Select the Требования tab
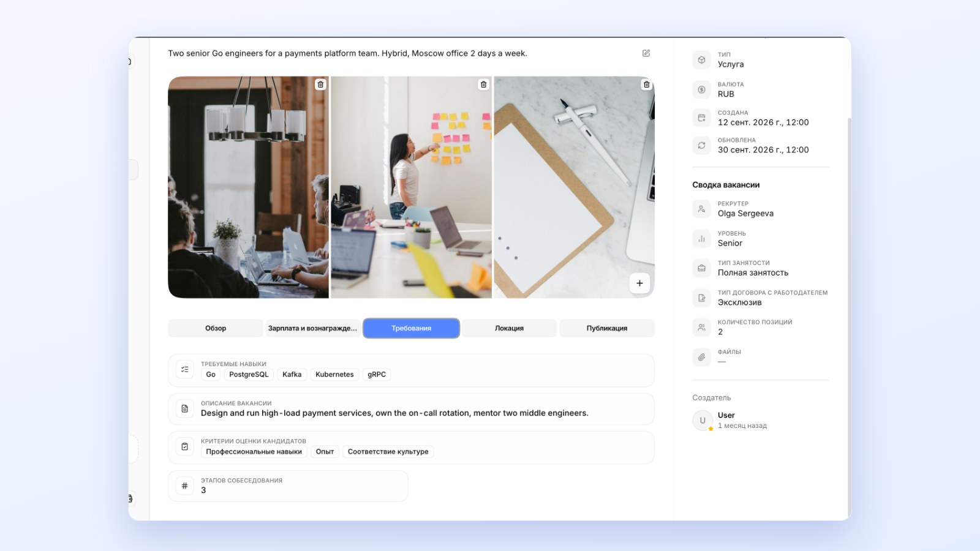The width and height of the screenshot is (980, 551). (411, 328)
